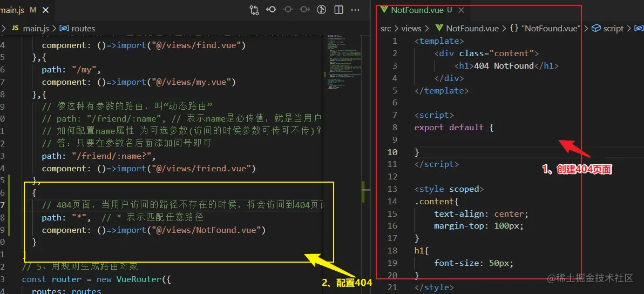This screenshot has height=294, width=644.
Task: Click the path: "/friend/:name?" line
Action: click(x=99, y=156)
